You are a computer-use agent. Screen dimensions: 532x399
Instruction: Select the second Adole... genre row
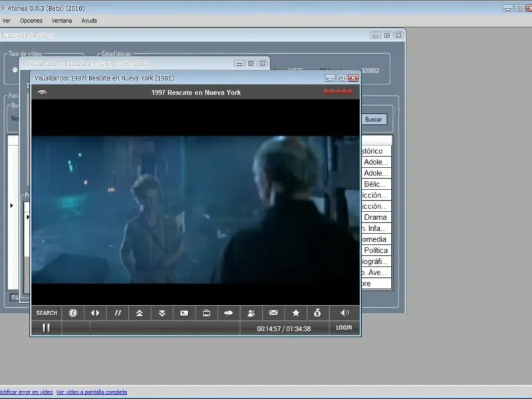(376, 173)
